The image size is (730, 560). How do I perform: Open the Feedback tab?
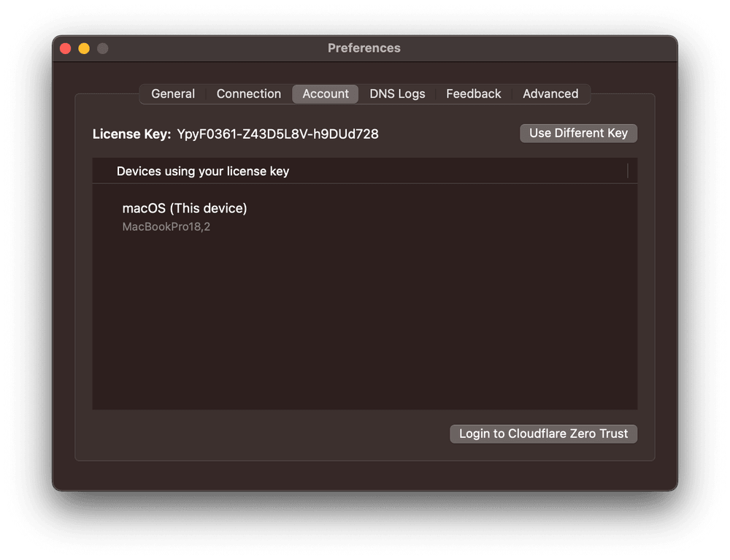(473, 93)
